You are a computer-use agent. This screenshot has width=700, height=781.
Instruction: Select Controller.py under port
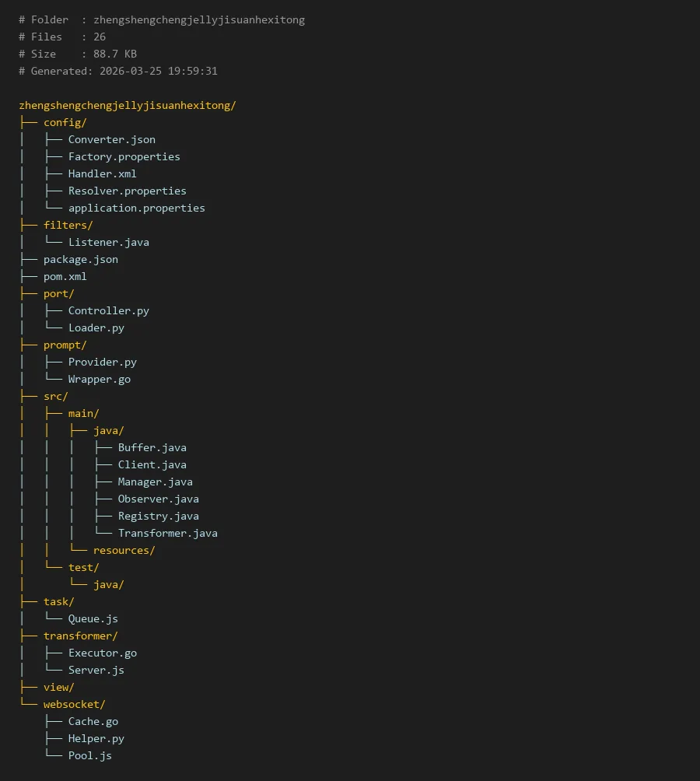(108, 310)
